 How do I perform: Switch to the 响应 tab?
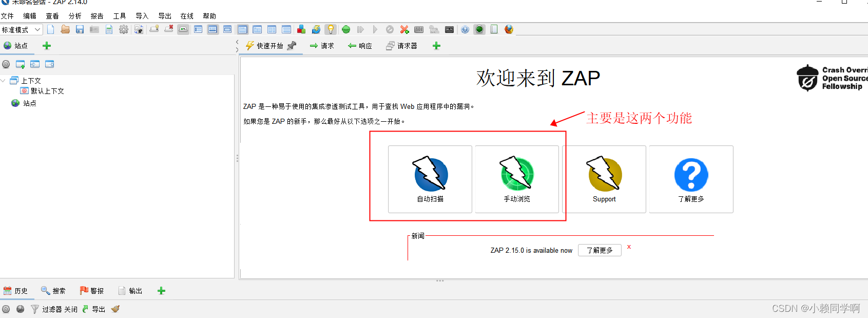(360, 46)
